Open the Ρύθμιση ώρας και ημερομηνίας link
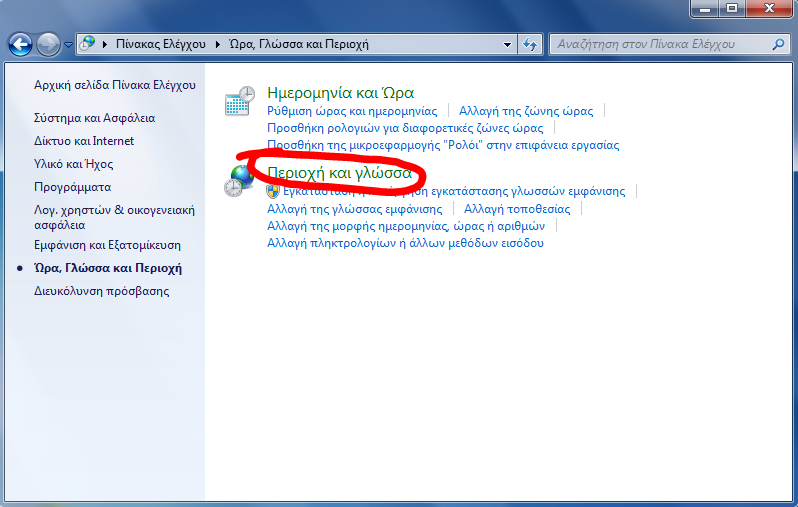The width and height of the screenshot is (798, 507). click(352, 111)
